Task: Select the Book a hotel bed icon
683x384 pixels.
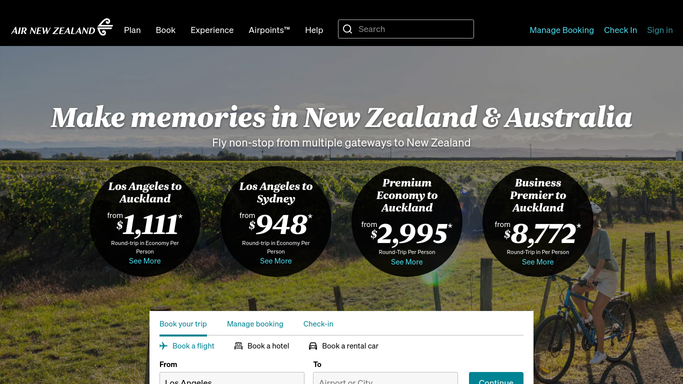Action: tap(238, 346)
